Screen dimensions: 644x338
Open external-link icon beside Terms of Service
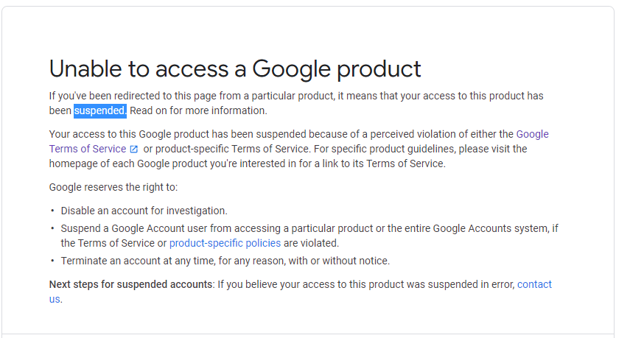[134, 149]
